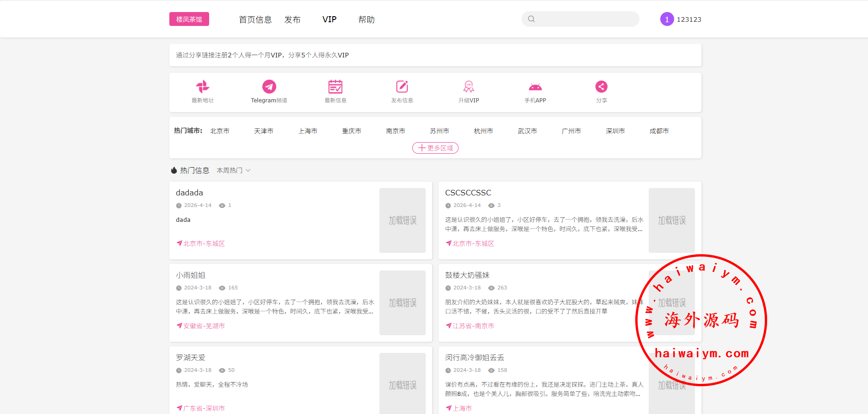Open the 手机APP Android icon
The width and height of the screenshot is (868, 414).
535,87
